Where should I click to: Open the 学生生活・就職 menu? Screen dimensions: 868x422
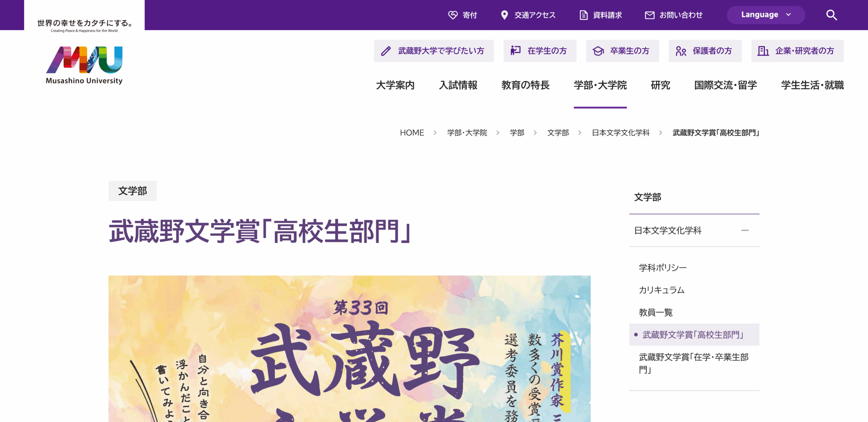tap(812, 85)
